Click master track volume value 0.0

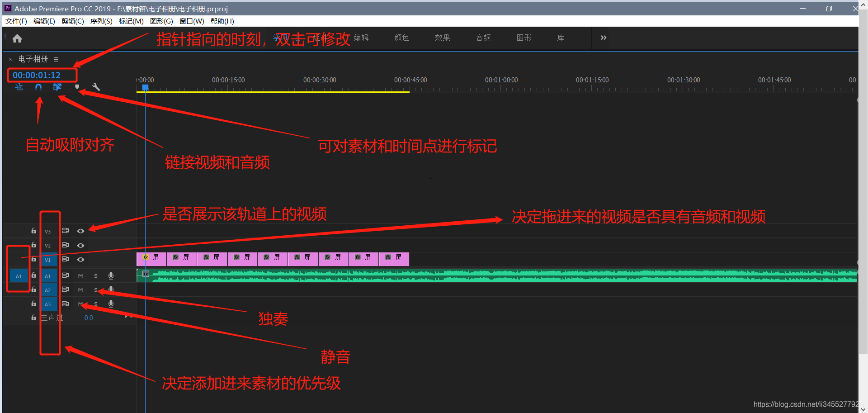[x=89, y=318]
